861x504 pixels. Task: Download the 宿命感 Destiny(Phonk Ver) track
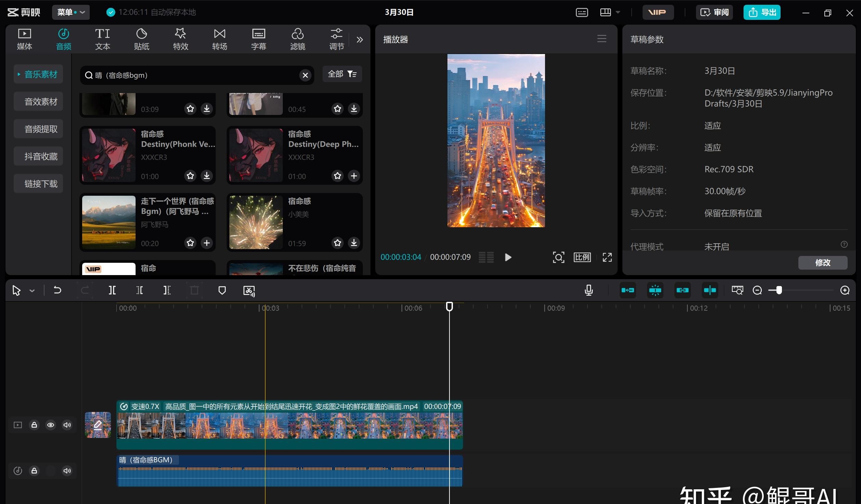click(207, 176)
